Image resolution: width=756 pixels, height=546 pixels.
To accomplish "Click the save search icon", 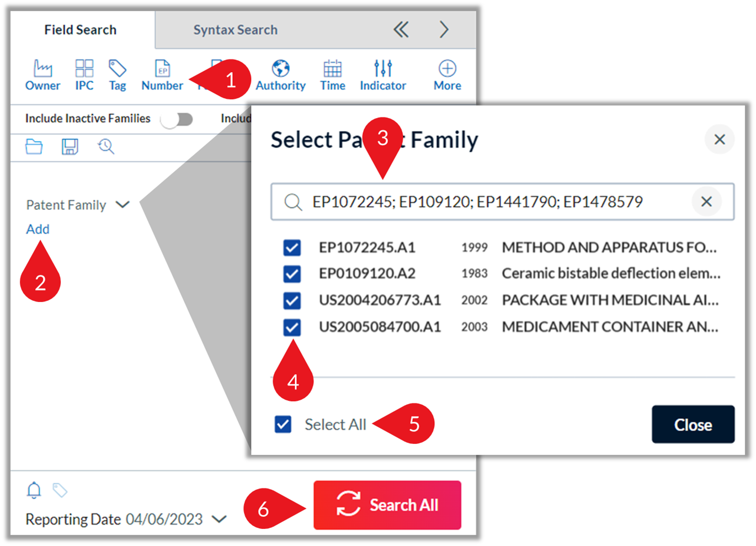I will 70,147.
